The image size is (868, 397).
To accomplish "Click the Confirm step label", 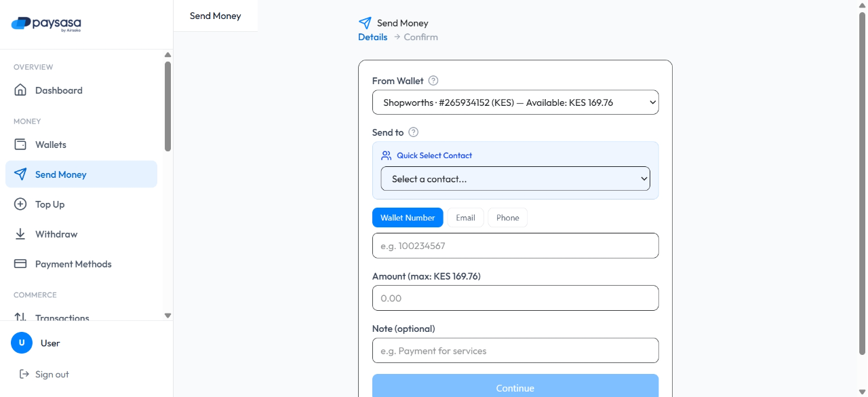I will [x=421, y=37].
